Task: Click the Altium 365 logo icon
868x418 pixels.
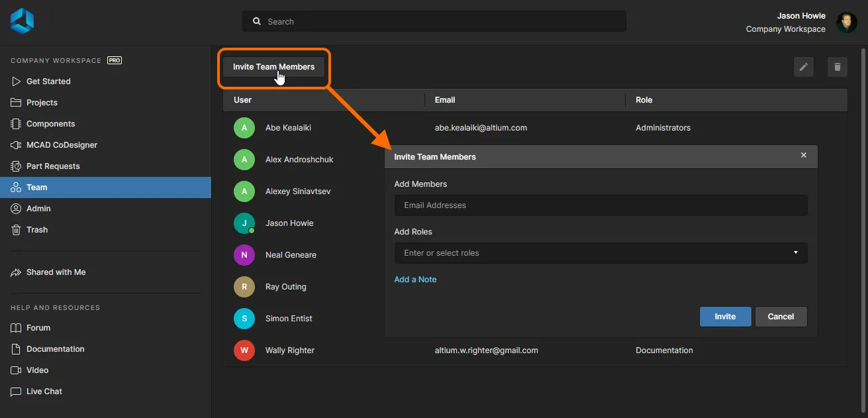Action: pos(22,21)
